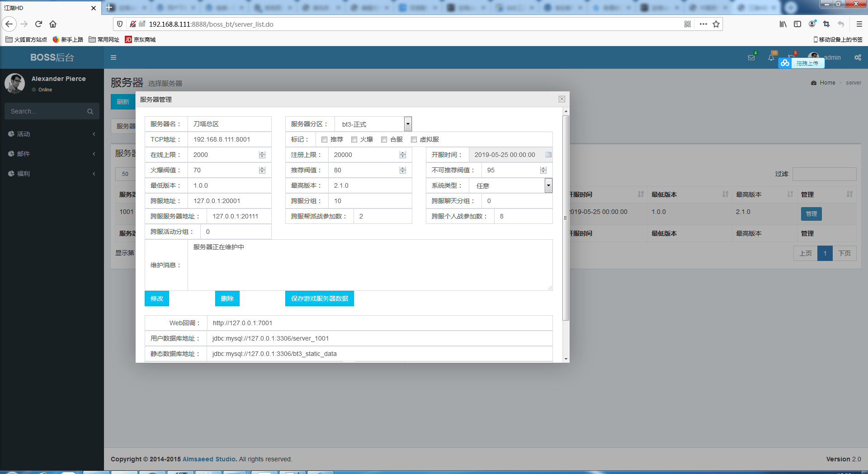
Task: Toggle the sidebar hamburger menu icon
Action: coord(113,57)
